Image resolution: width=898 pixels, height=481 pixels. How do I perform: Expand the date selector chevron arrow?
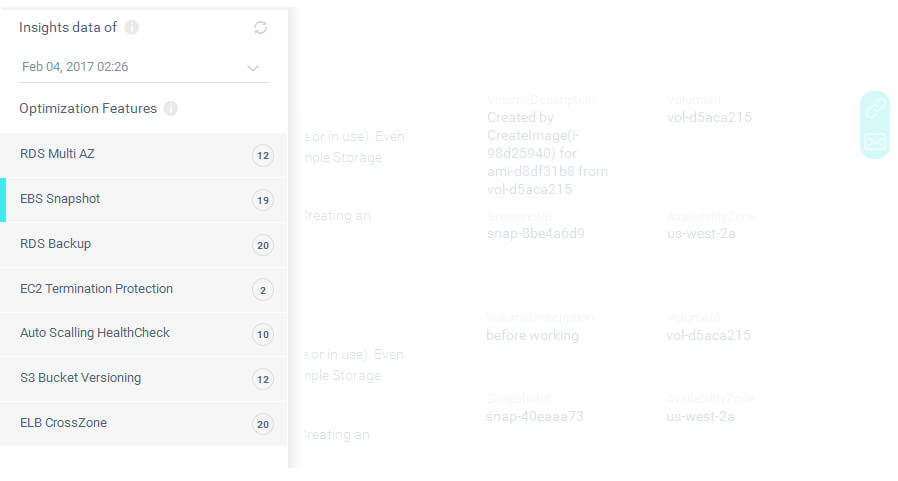253,68
